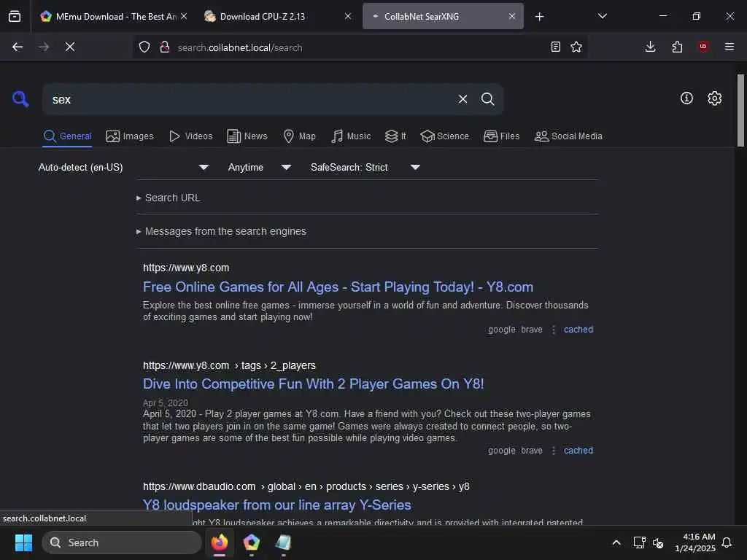The width and height of the screenshot is (747, 560).
Task: Open the SafeSearch Strict dropdown
Action: (x=365, y=167)
